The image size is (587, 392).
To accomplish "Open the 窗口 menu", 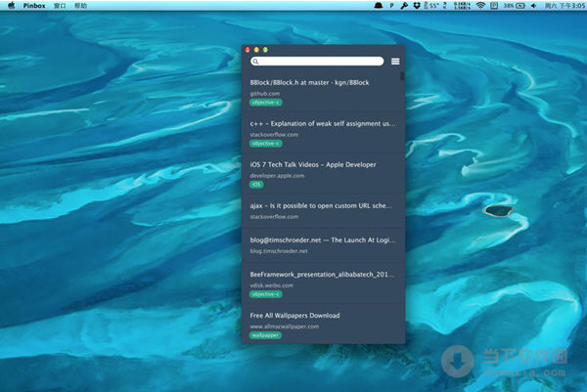I will pyautogui.click(x=60, y=6).
